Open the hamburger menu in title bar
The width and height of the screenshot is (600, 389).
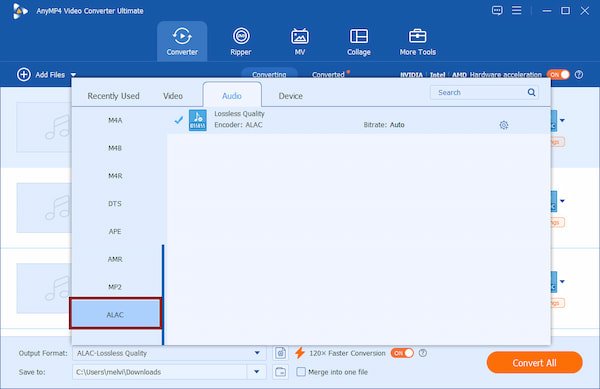pos(517,10)
